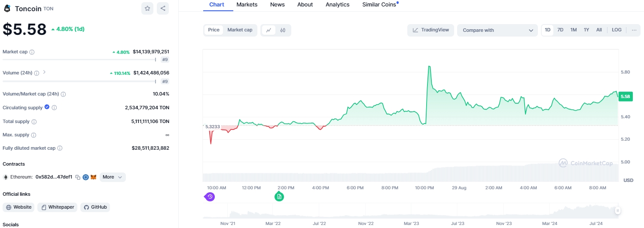Select the 1D time range
The width and height of the screenshot is (644, 228).
[548, 30]
